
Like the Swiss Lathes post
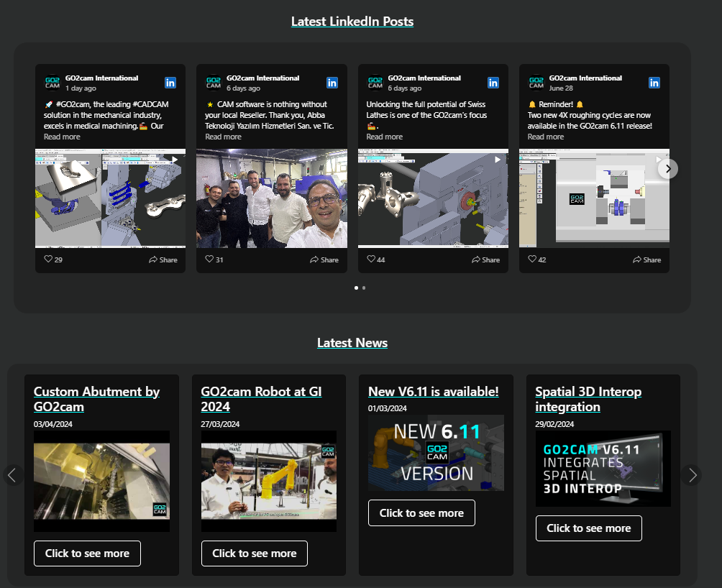[372, 259]
